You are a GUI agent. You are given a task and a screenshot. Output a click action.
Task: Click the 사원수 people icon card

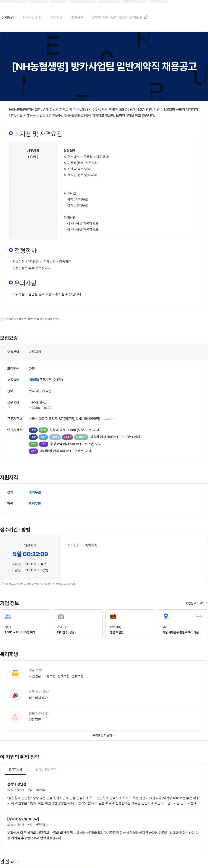click(25, 624)
